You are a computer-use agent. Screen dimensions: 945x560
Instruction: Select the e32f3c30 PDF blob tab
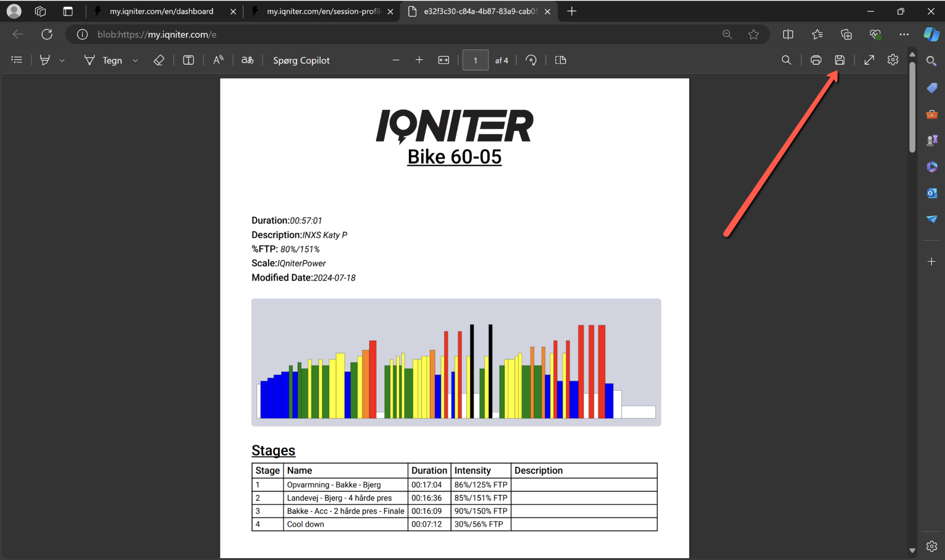[x=481, y=11]
